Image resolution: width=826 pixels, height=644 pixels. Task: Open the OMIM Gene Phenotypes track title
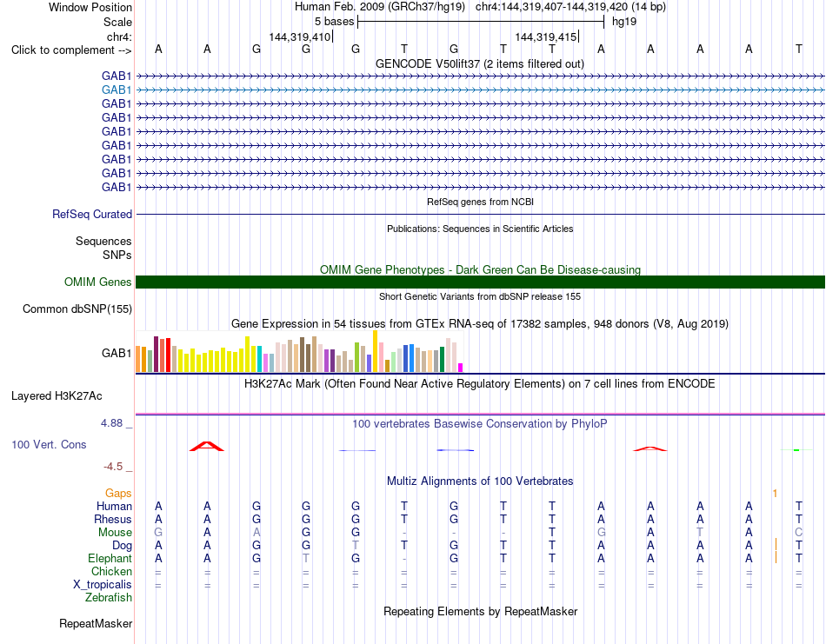[x=480, y=269]
